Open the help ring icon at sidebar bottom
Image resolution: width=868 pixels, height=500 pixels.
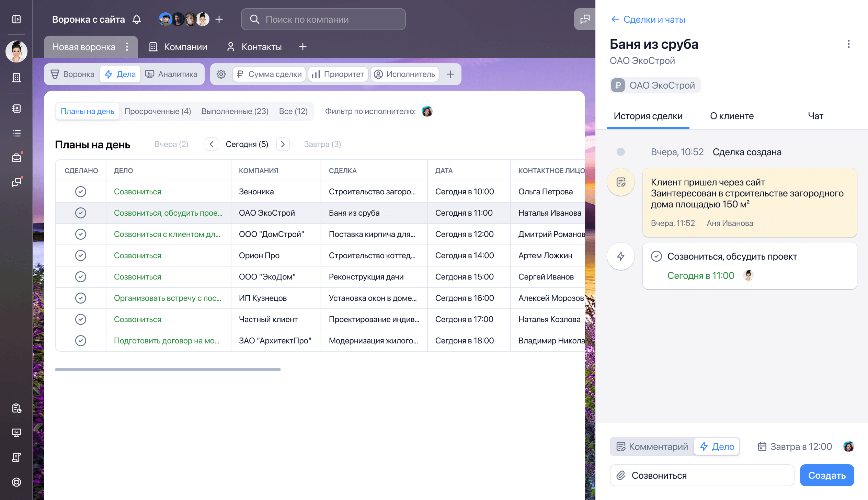[16, 482]
